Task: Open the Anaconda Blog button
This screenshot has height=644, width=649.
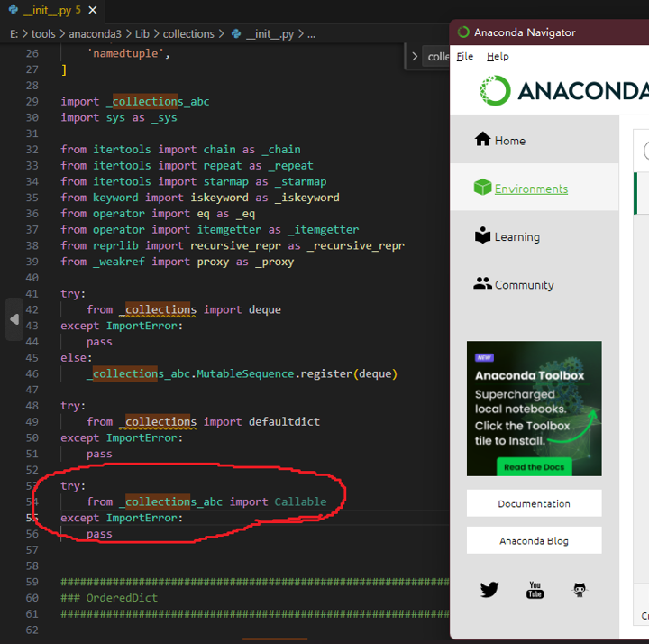Action: [534, 540]
